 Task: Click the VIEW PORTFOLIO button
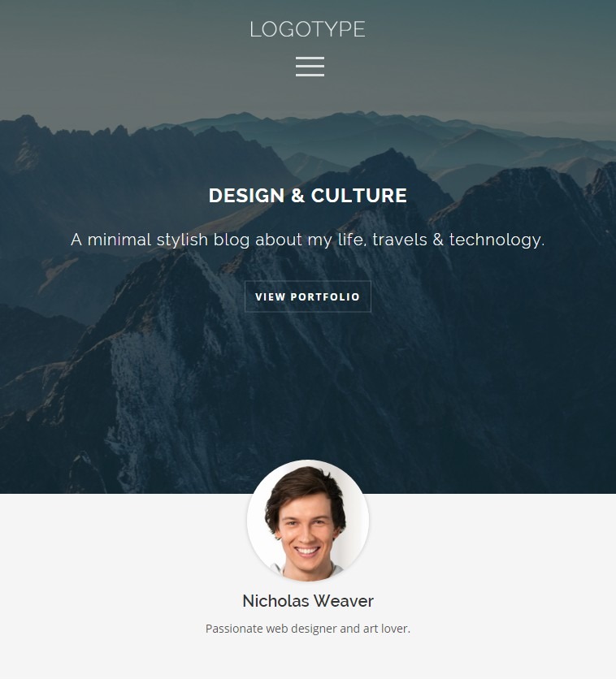click(307, 296)
